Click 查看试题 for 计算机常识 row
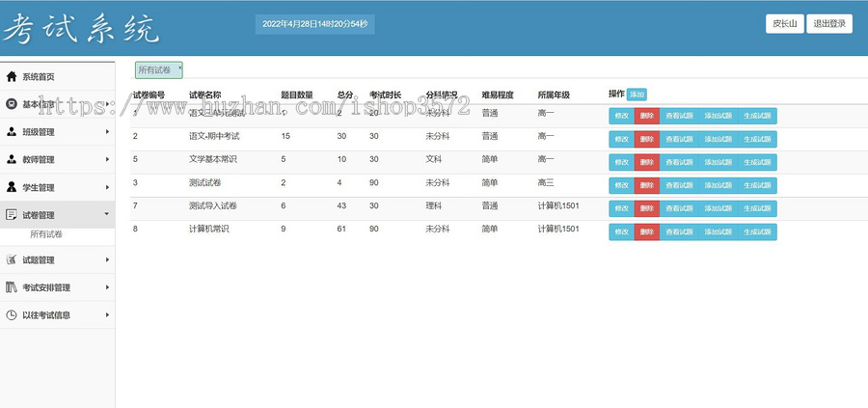868x408 pixels. (x=679, y=231)
